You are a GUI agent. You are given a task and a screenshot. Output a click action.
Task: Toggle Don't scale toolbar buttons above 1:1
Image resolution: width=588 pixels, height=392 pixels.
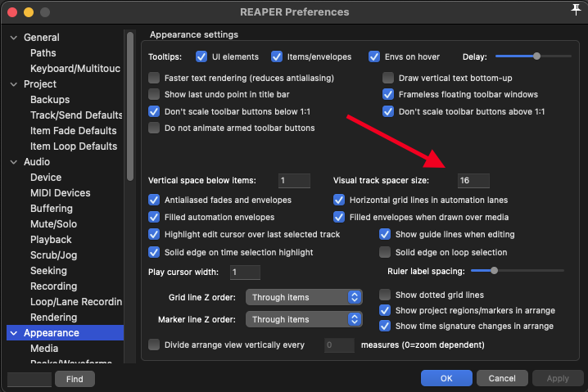(388, 111)
